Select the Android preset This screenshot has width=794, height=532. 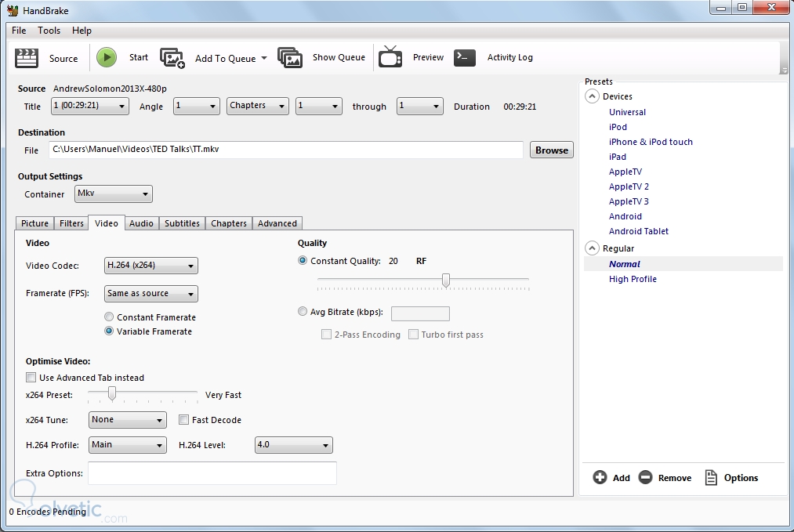(x=625, y=216)
